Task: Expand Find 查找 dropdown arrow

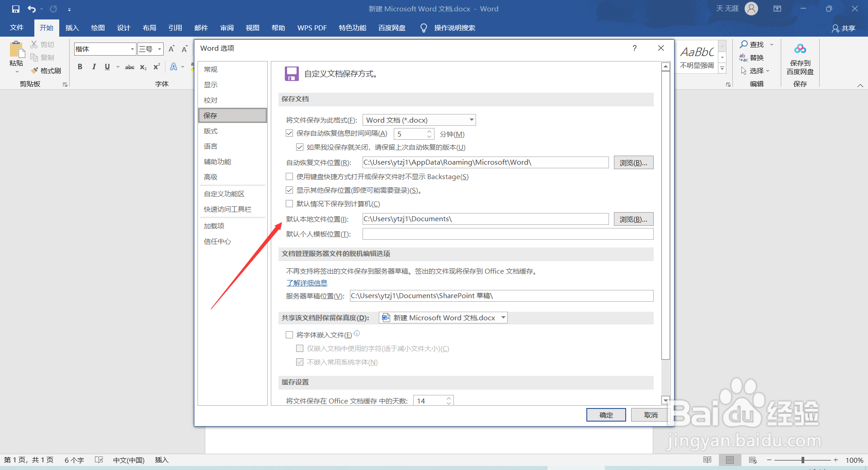Action: pyautogui.click(x=772, y=44)
